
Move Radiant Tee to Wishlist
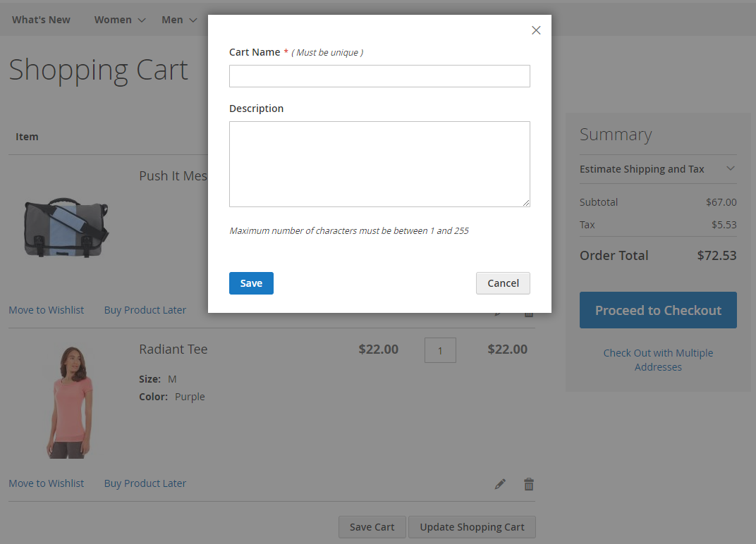tap(46, 483)
